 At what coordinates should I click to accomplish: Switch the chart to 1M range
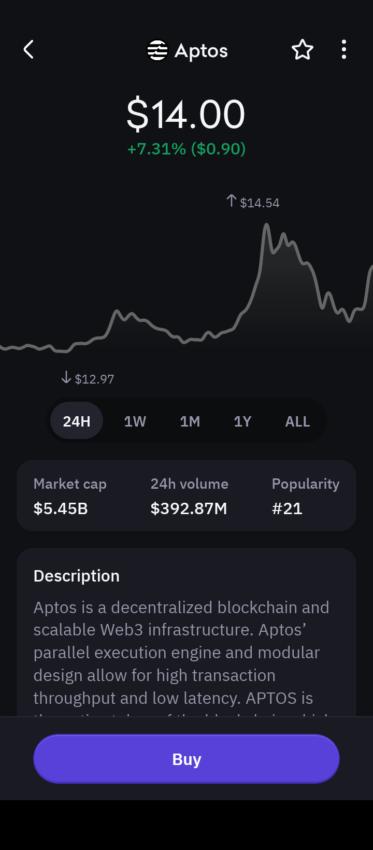pyautogui.click(x=190, y=421)
